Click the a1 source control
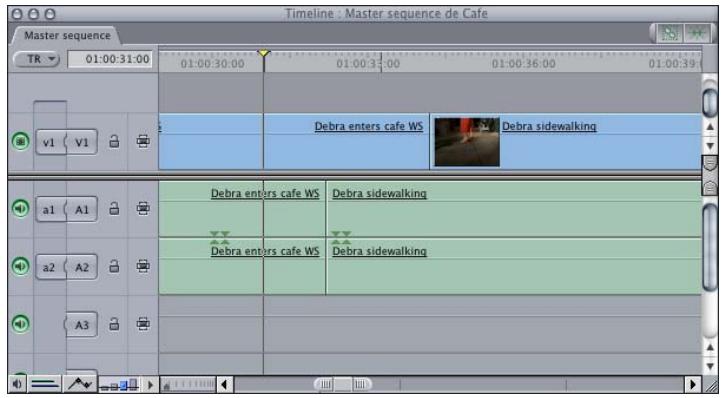The image size is (723, 398). click(50, 209)
